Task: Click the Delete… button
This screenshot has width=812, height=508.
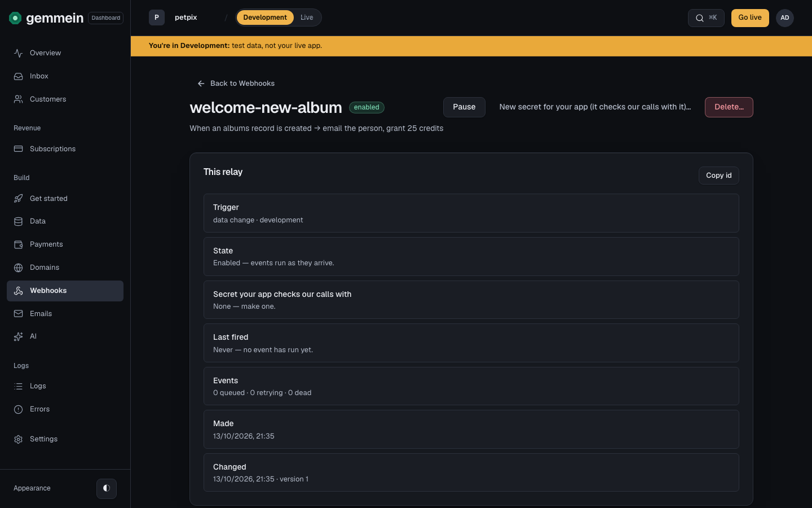Action: 729,107
